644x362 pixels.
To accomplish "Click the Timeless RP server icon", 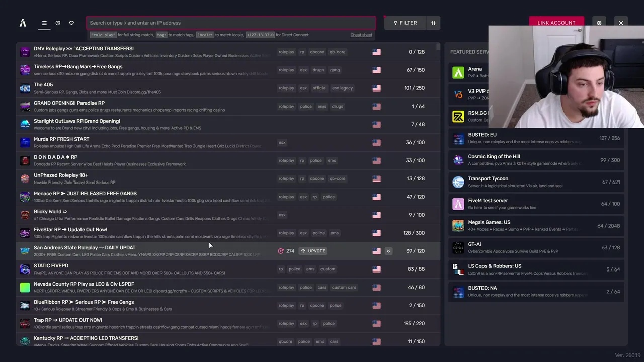I will (x=25, y=70).
